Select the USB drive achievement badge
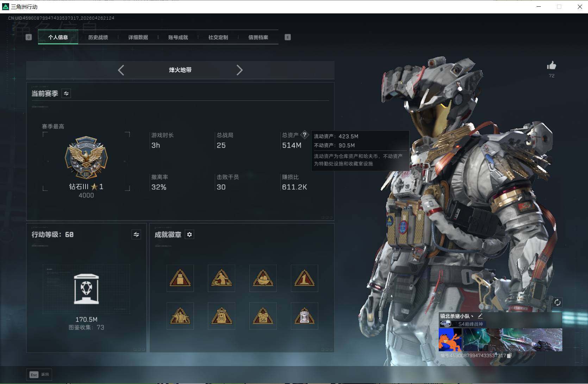This screenshot has width=588, height=384. point(180,278)
